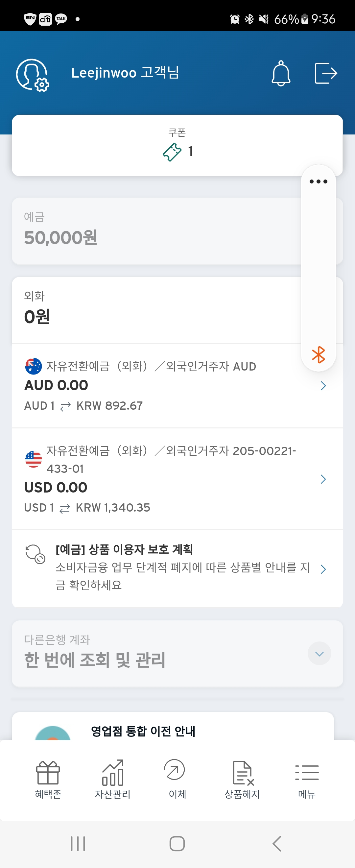Open 영업점 통합 이전 안내 banner
355x868 pixels.
tap(143, 731)
